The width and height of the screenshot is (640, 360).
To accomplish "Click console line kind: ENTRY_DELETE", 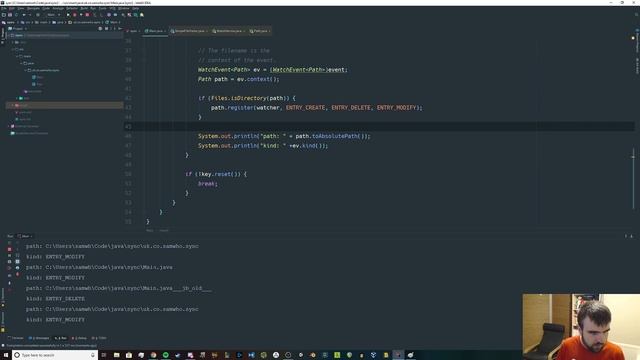I will tap(56, 299).
